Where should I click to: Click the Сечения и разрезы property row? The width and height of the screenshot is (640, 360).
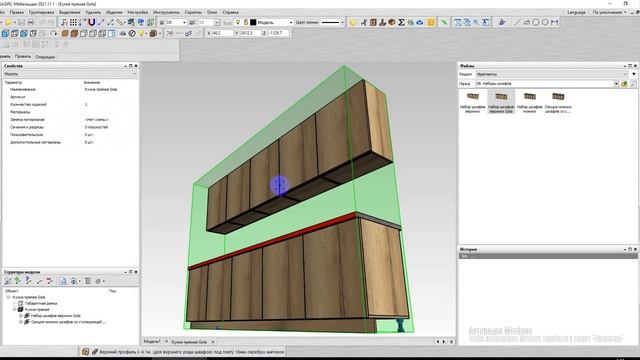(x=70, y=127)
